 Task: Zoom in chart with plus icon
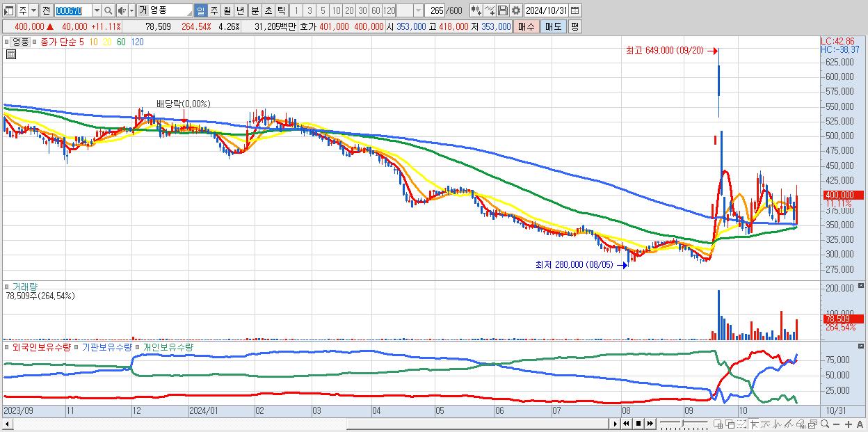(x=849, y=424)
